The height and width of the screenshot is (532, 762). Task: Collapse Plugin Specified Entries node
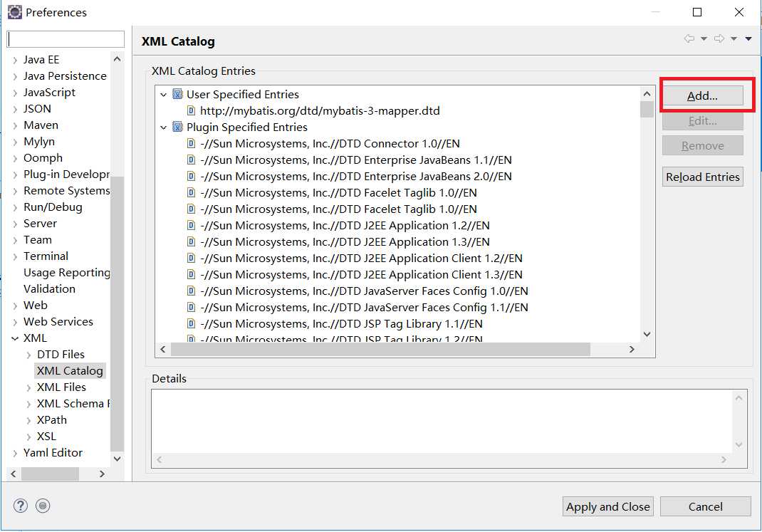164,127
